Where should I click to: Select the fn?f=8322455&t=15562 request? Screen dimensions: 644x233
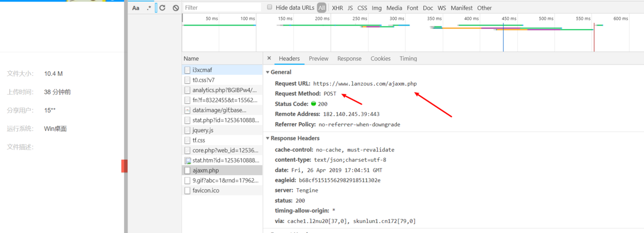point(222,100)
